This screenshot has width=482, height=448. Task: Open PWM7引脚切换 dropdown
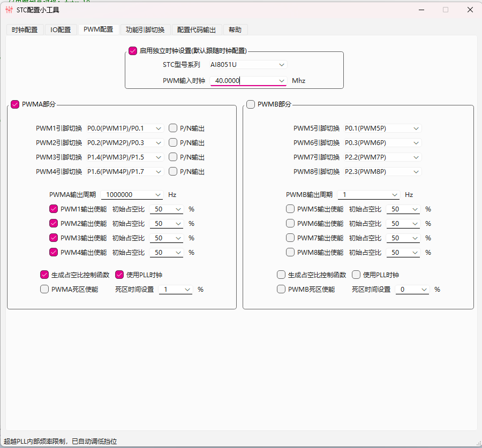tap(382, 157)
